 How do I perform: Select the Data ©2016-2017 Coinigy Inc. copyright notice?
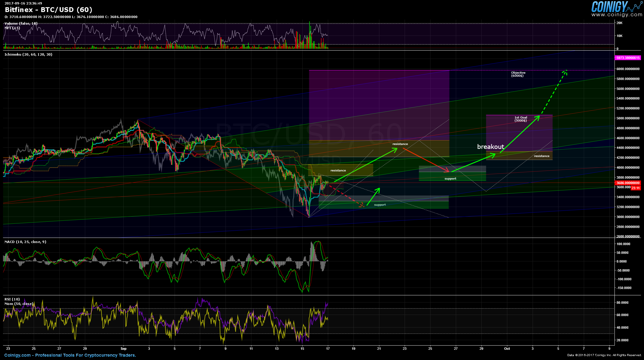pos(605,355)
